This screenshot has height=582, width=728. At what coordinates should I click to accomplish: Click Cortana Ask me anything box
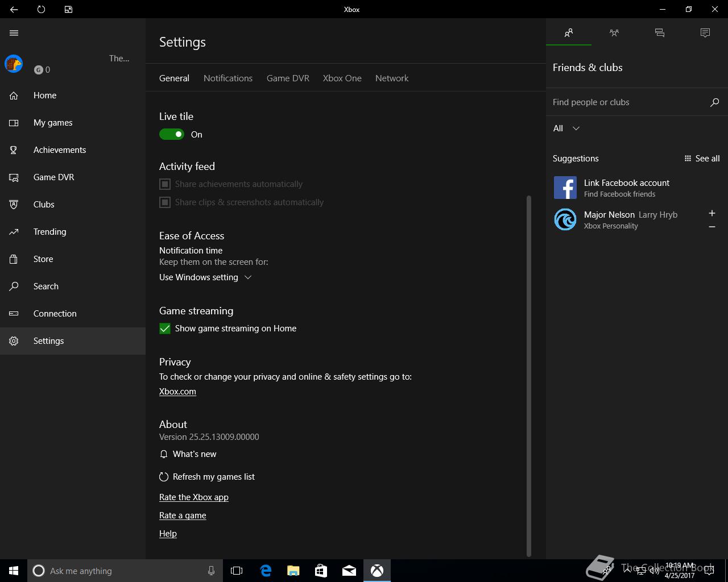tap(125, 571)
